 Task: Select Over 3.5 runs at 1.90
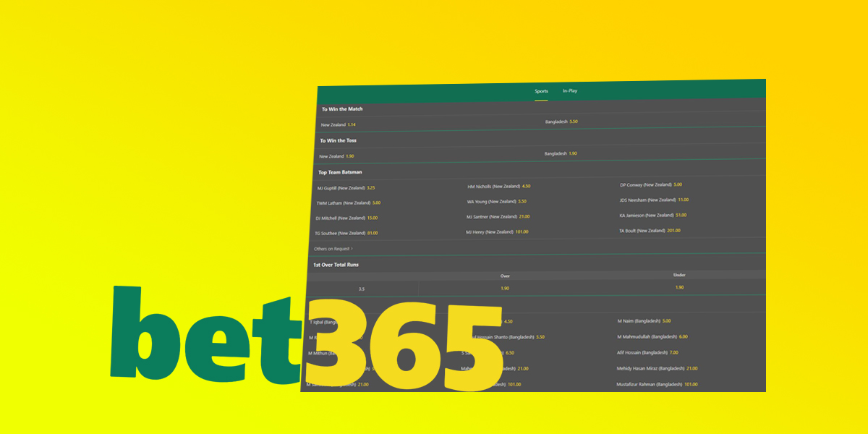(x=505, y=288)
